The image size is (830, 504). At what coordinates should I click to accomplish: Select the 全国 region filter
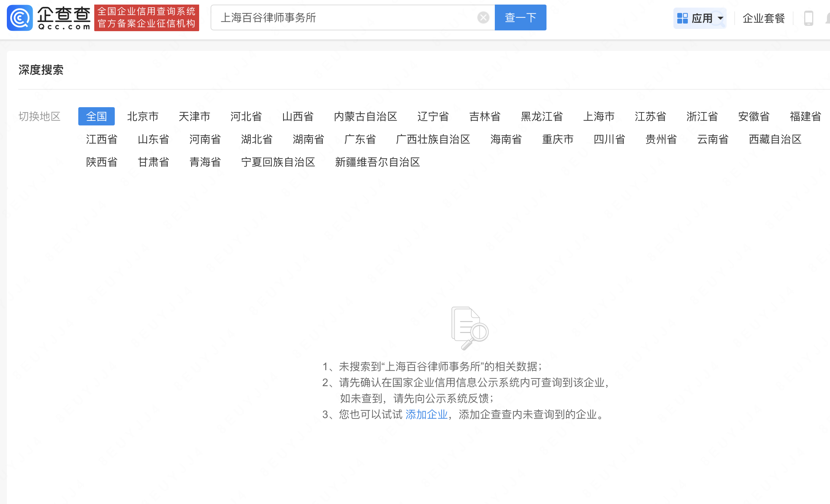coord(97,116)
